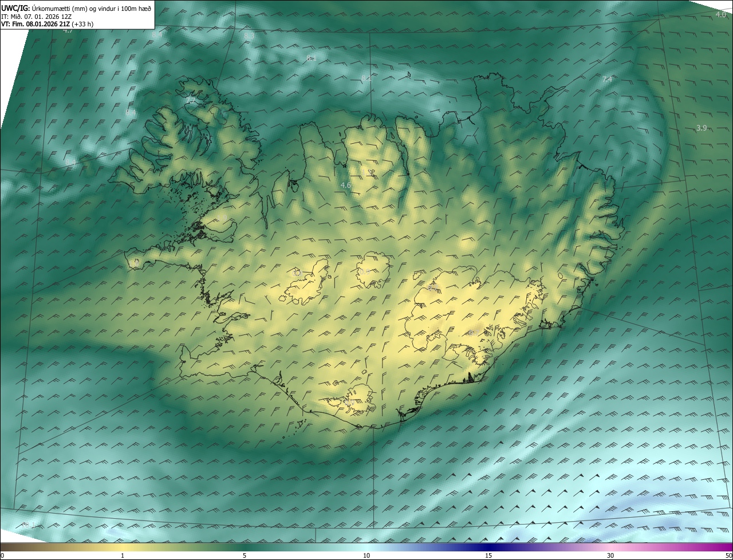Click the '4.6' value label on the map
733x560 pixels.
click(345, 185)
